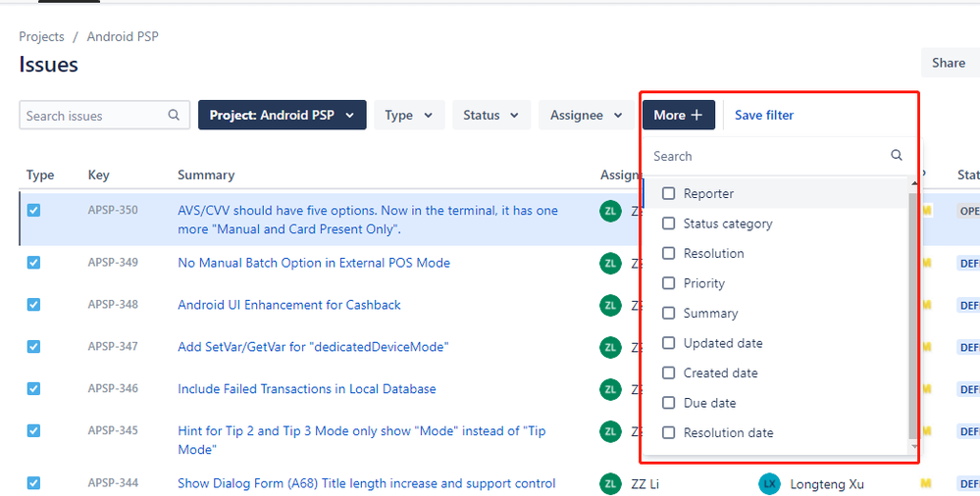The image size is (980, 496).
Task: Click the ZL avatar in APSP-346 row
Action: tap(610, 389)
